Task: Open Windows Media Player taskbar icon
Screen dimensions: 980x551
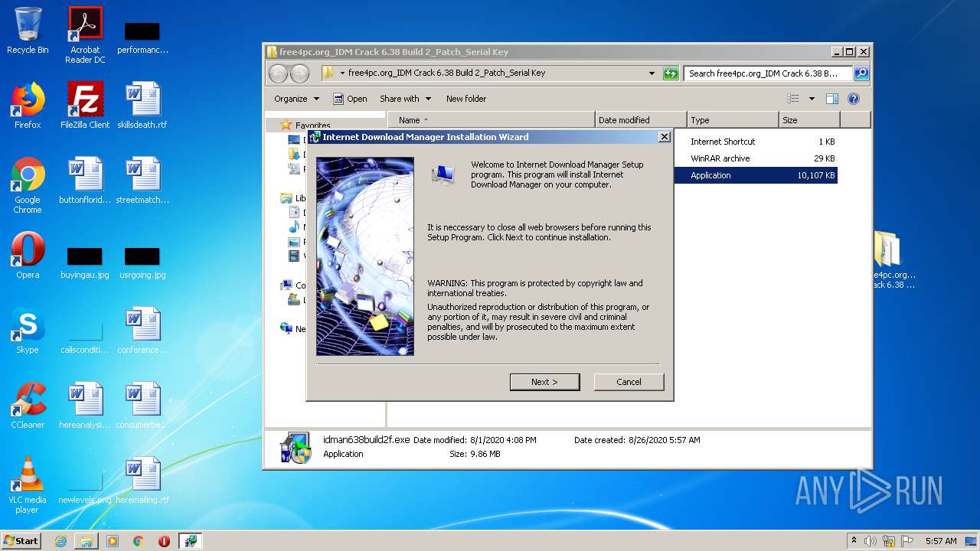Action: tap(113, 541)
